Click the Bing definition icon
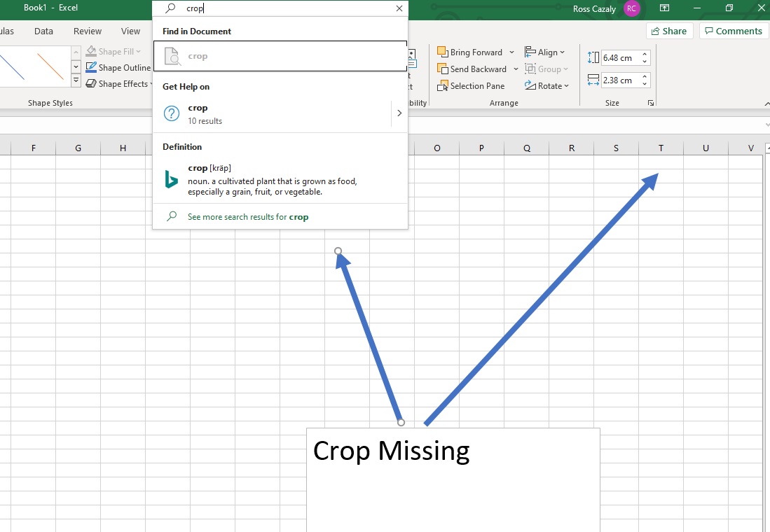Viewport: 770px width, 532px height. pos(171,180)
